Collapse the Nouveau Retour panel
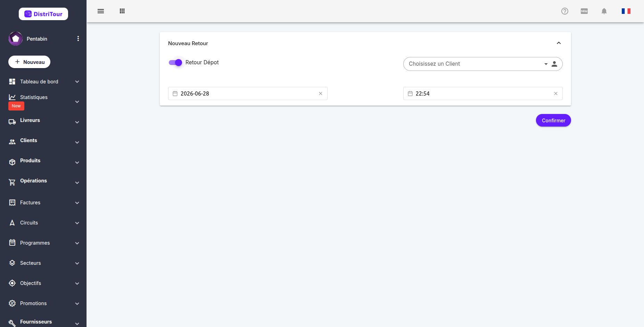 [x=559, y=43]
